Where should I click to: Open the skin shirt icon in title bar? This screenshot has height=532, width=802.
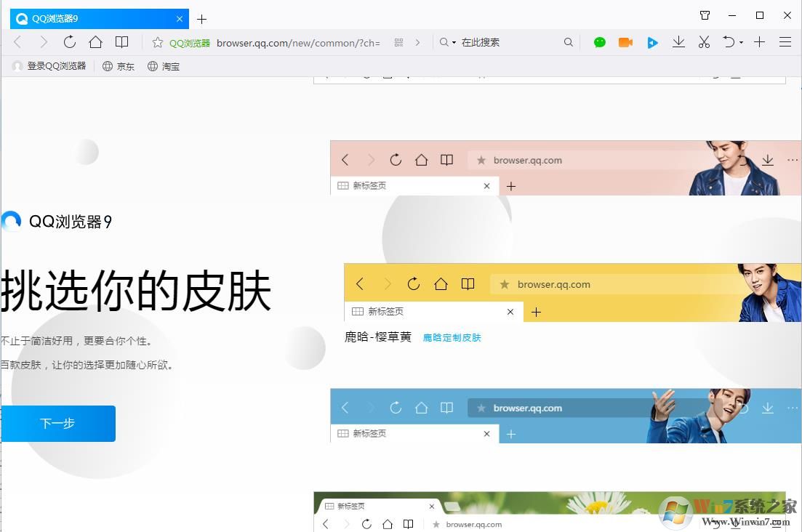[x=705, y=15]
